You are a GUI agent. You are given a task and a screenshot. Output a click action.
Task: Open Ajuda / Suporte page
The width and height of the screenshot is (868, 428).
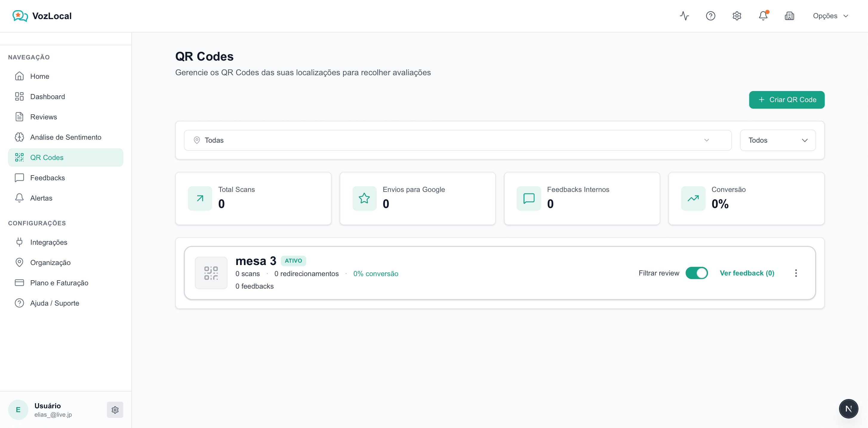pyautogui.click(x=65, y=303)
